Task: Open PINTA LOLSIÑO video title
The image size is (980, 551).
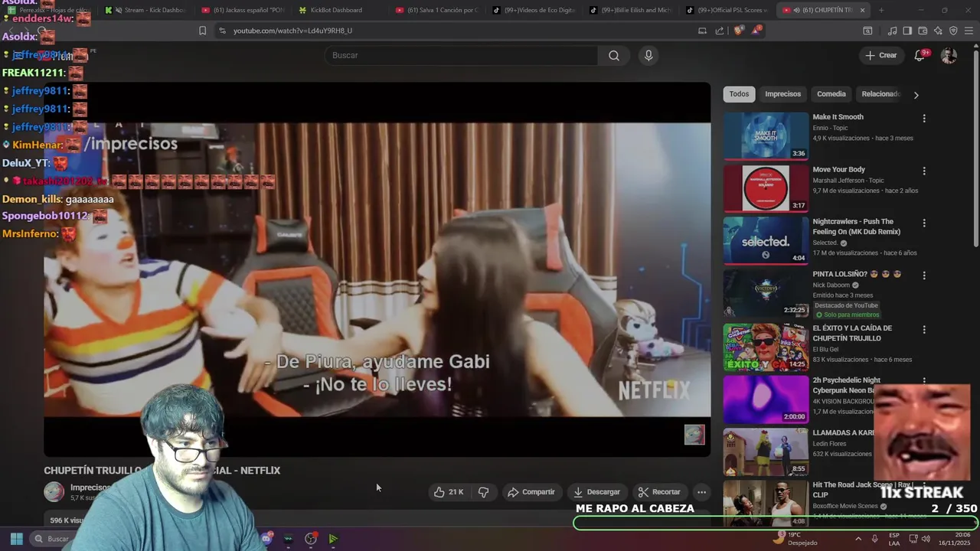Action: [x=857, y=274]
